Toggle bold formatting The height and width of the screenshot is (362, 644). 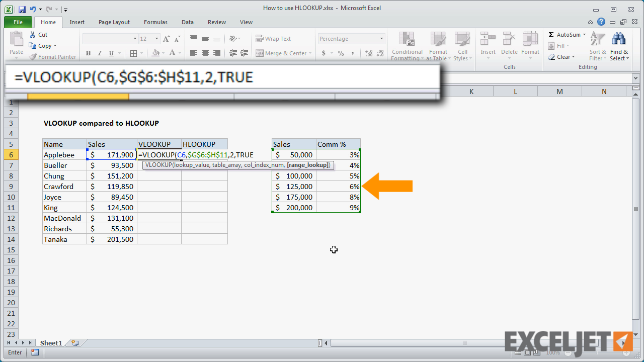coord(88,53)
